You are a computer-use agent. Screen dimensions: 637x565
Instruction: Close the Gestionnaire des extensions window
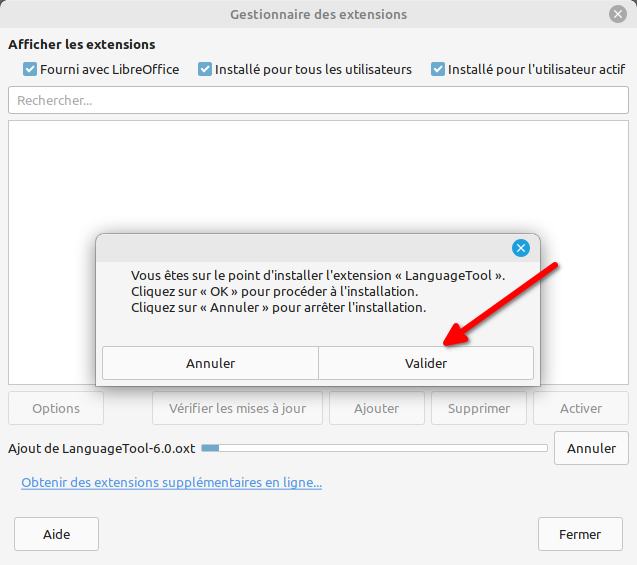pos(618,14)
